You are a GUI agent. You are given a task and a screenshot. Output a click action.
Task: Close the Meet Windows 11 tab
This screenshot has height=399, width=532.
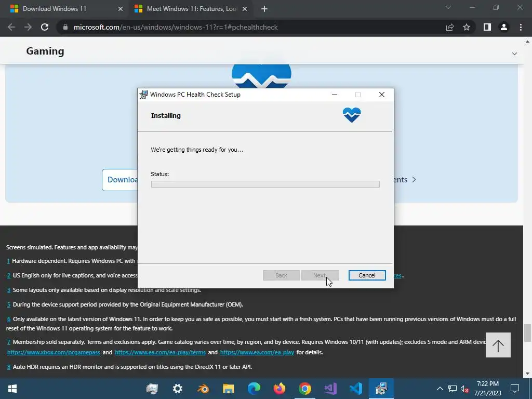point(245,9)
